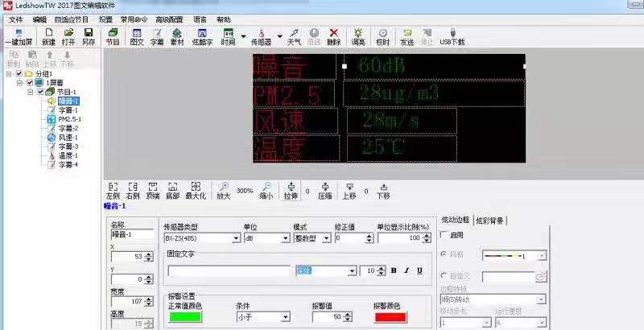The height and width of the screenshot is (330, 644).
Task: Open the 文件 menu
Action: [15, 19]
